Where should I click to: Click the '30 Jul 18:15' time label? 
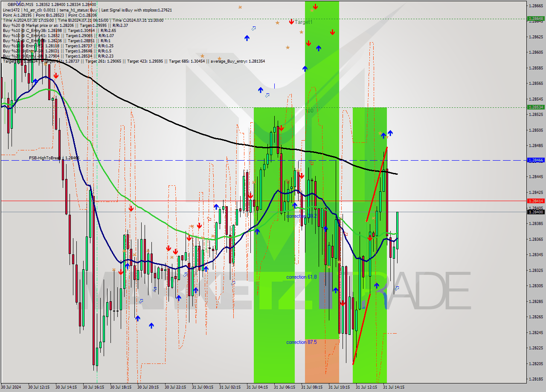tap(121, 387)
